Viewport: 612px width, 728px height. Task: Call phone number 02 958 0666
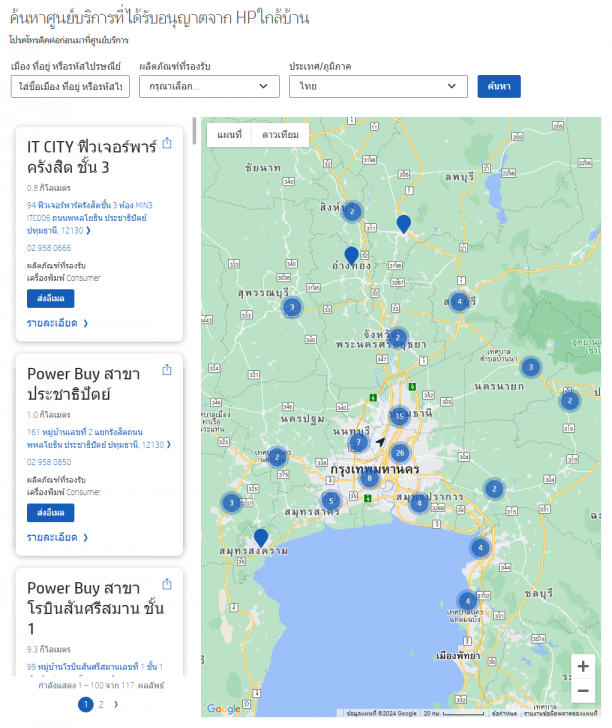pyautogui.click(x=49, y=248)
